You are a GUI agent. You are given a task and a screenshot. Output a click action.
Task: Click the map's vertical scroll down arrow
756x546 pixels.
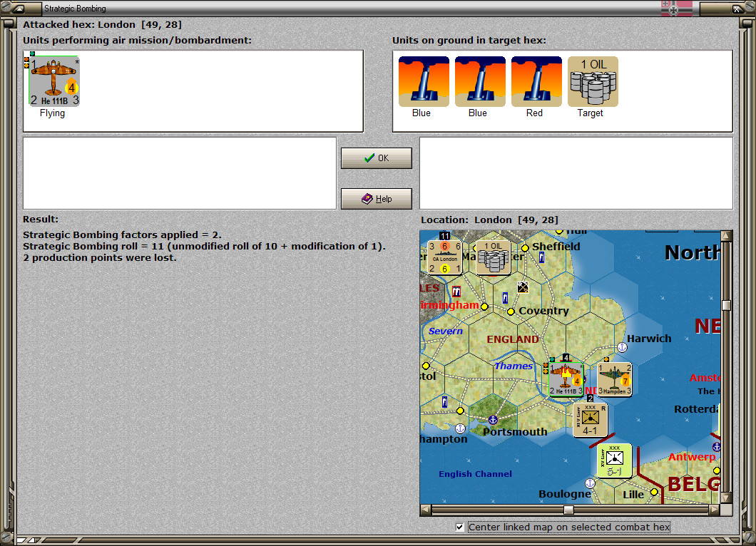tap(726, 498)
